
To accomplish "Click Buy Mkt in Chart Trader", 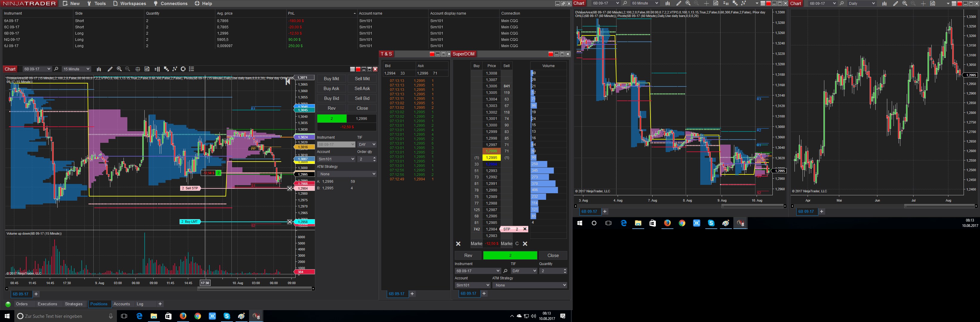I will (331, 79).
